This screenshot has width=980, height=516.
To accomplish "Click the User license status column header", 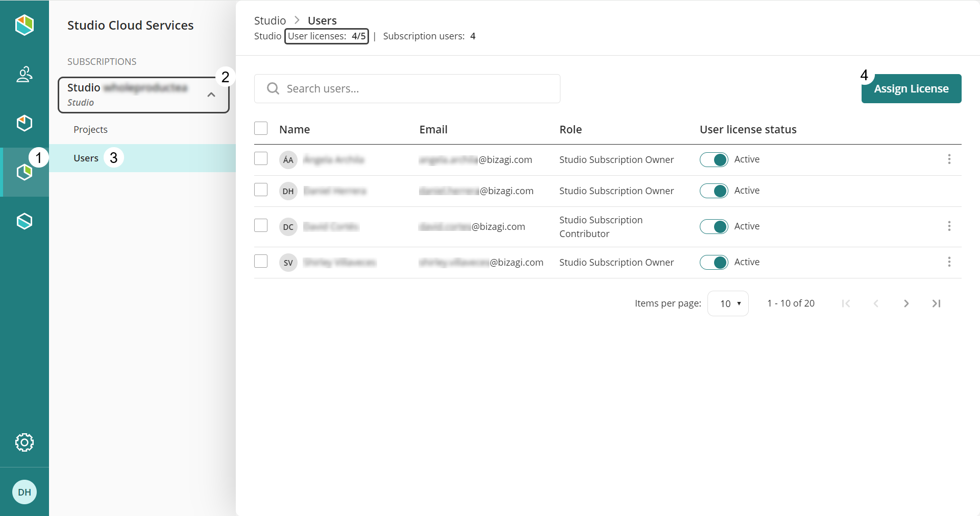I will click(748, 129).
